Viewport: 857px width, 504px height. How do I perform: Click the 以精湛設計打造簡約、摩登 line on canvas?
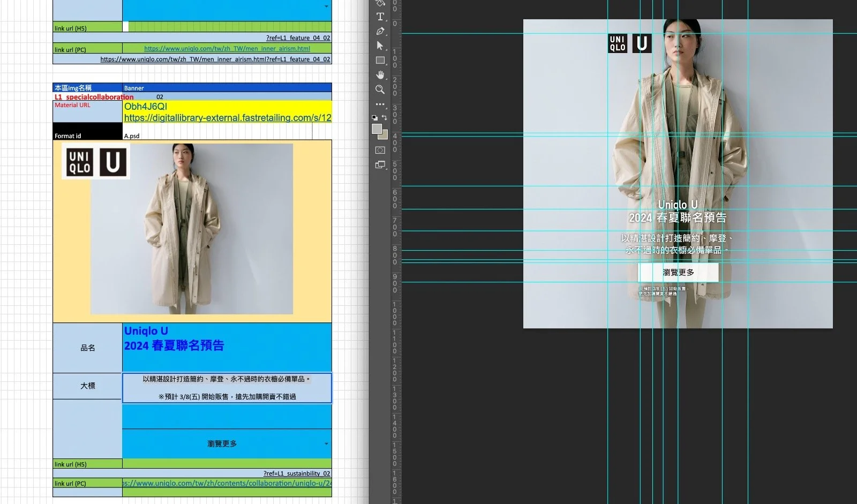click(x=678, y=238)
